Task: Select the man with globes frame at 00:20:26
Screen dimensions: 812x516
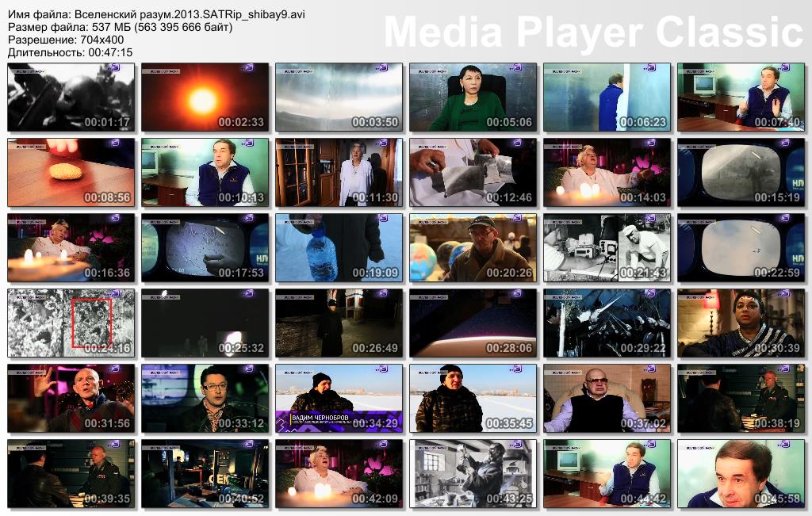Action: tap(473, 247)
